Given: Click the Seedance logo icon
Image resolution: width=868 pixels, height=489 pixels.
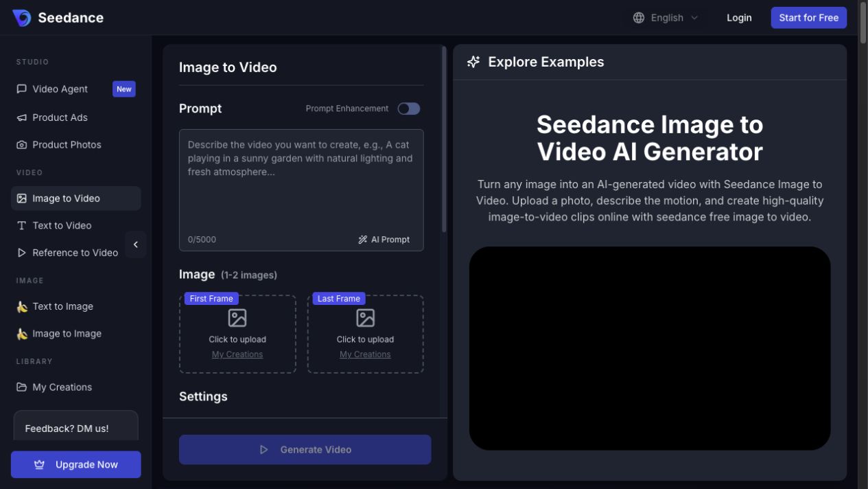Looking at the screenshot, I should tap(21, 18).
